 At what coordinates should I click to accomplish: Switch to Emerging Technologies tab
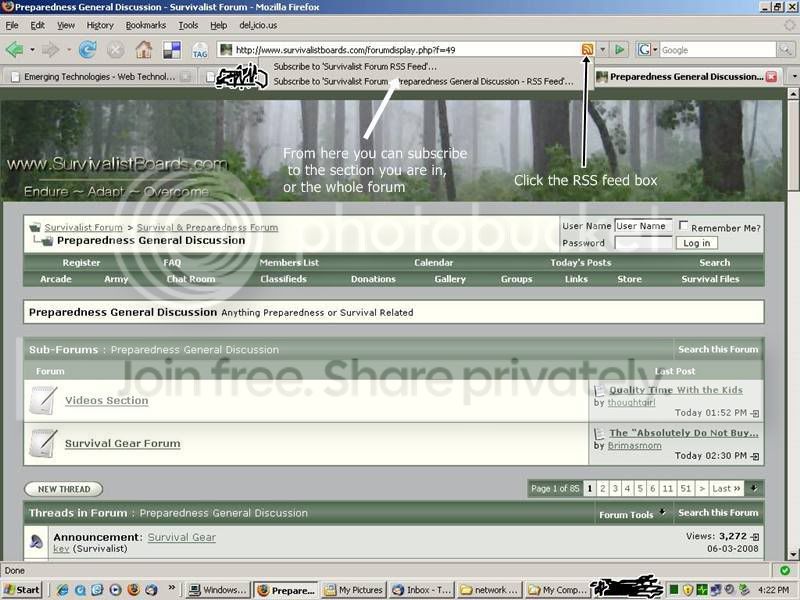pos(99,77)
